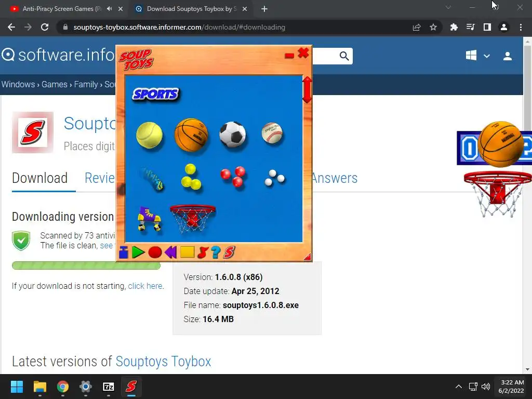
Task: Mute the Anti-Piracy tab audio icon
Action: pos(109,9)
